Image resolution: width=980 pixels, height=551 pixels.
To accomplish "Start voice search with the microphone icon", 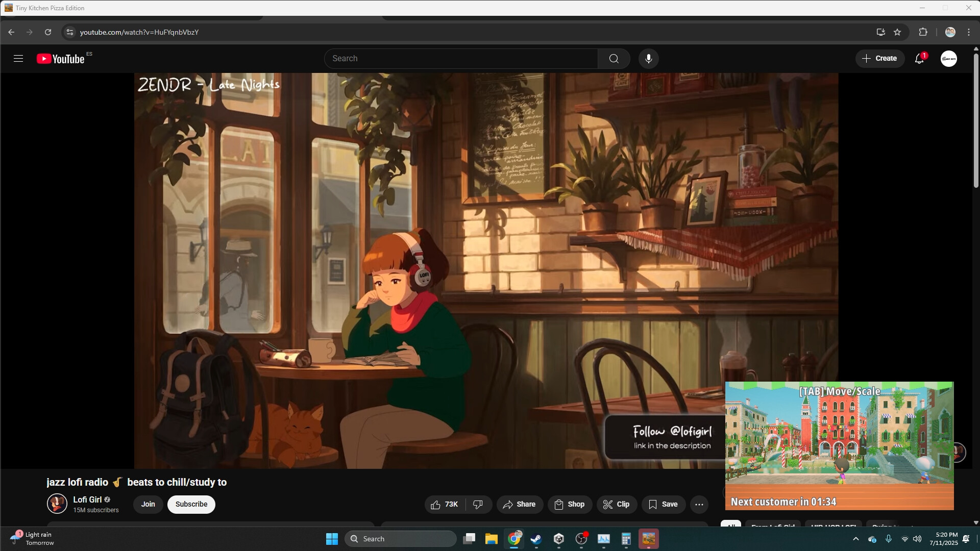I will click(648, 58).
